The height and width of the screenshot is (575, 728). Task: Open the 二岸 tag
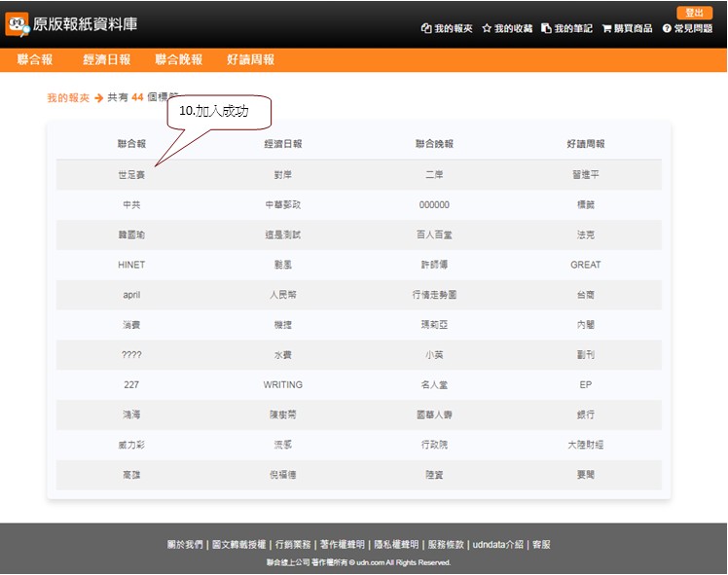[x=434, y=174]
